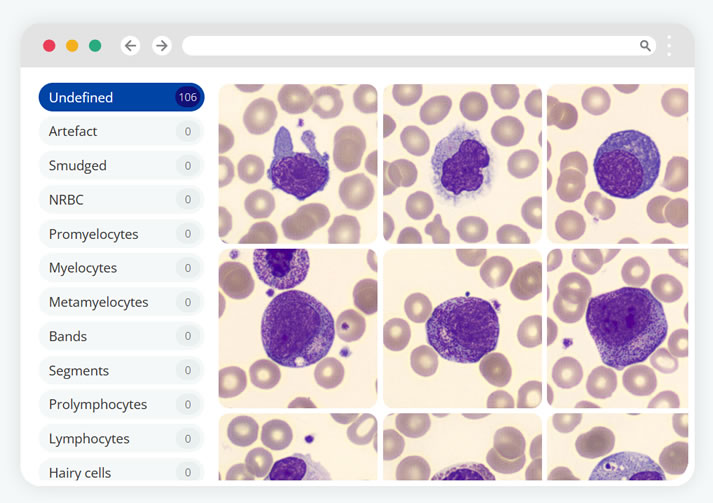Click the middle-row center cell thumbnail

(x=462, y=328)
